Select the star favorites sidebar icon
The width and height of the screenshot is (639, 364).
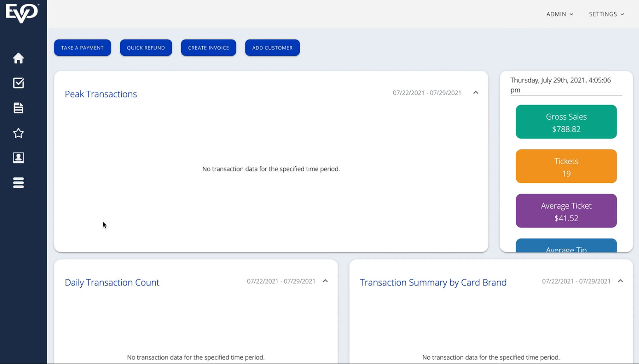click(x=18, y=133)
